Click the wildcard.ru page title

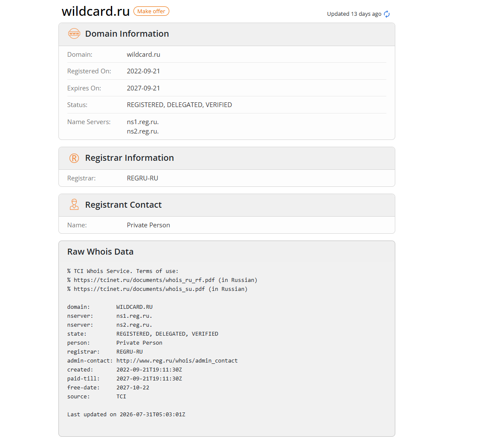point(96,11)
